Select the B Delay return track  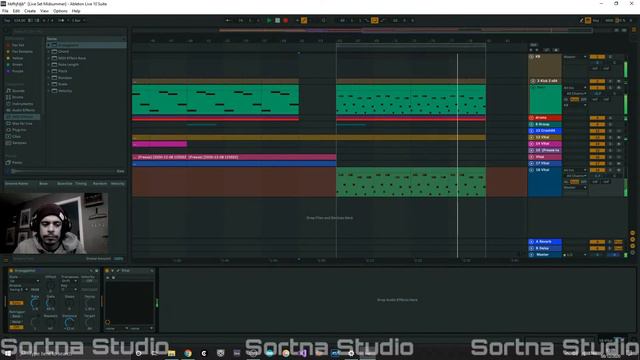pos(545,248)
